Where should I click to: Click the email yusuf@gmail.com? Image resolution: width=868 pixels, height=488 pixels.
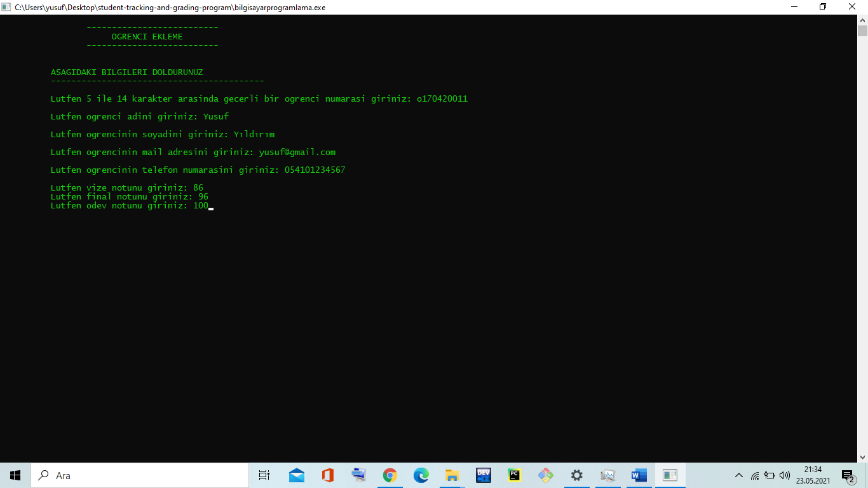(297, 152)
